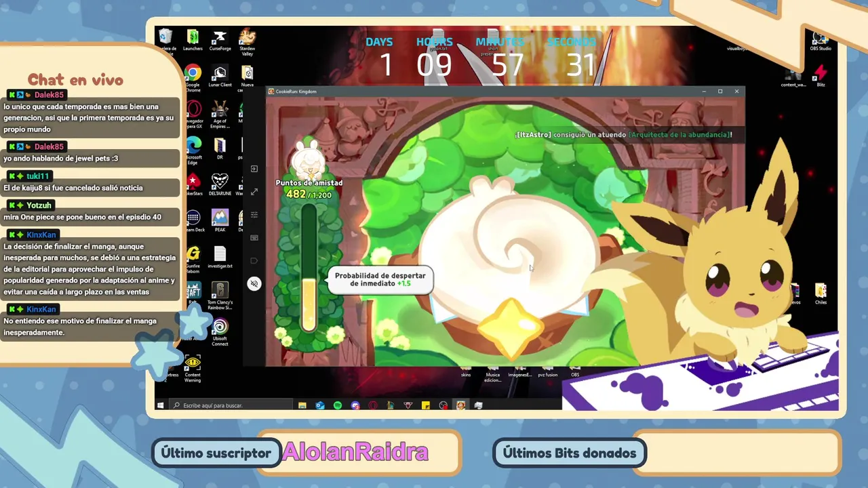This screenshot has width=868, height=488.
Task: Open File Explorer from the taskbar
Action: pos(302,405)
